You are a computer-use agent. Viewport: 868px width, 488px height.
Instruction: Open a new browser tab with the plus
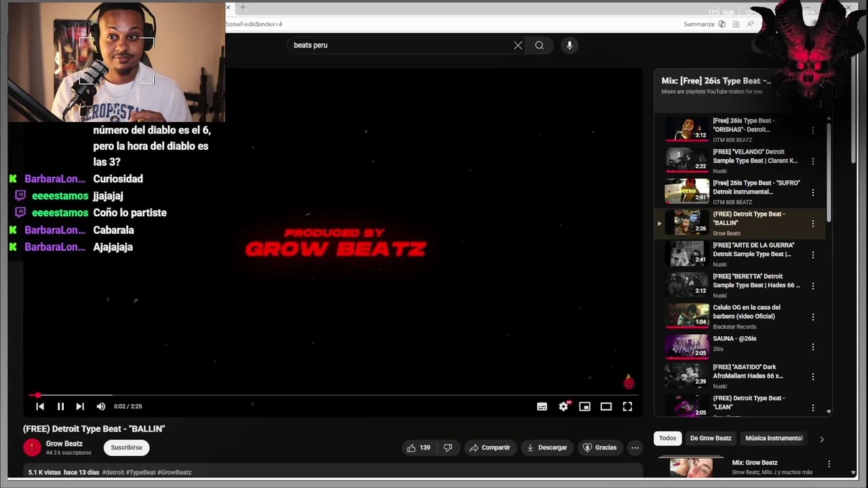pos(242,7)
